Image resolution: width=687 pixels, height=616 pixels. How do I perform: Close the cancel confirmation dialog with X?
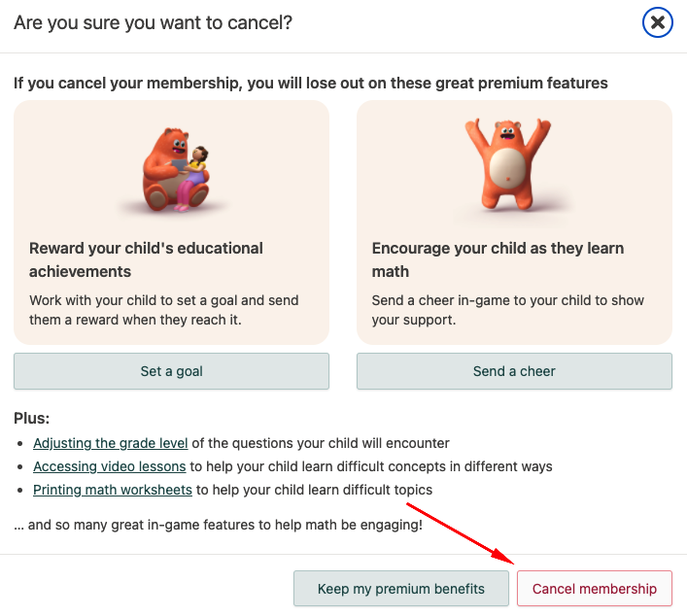(x=657, y=22)
